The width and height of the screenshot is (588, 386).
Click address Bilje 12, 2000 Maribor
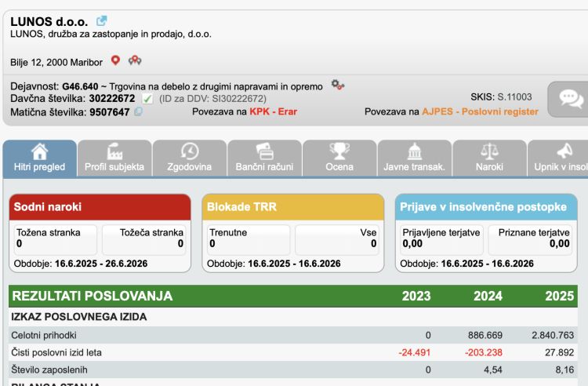pos(56,62)
